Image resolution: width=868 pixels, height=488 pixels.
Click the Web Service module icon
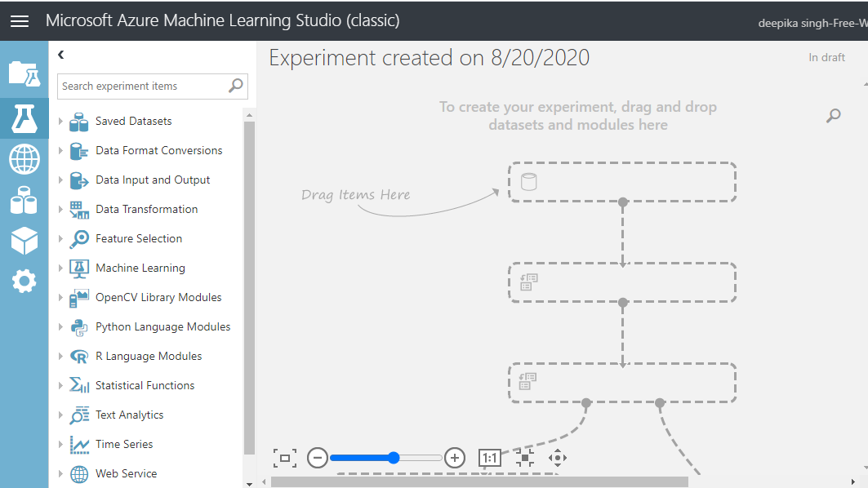pos(78,474)
